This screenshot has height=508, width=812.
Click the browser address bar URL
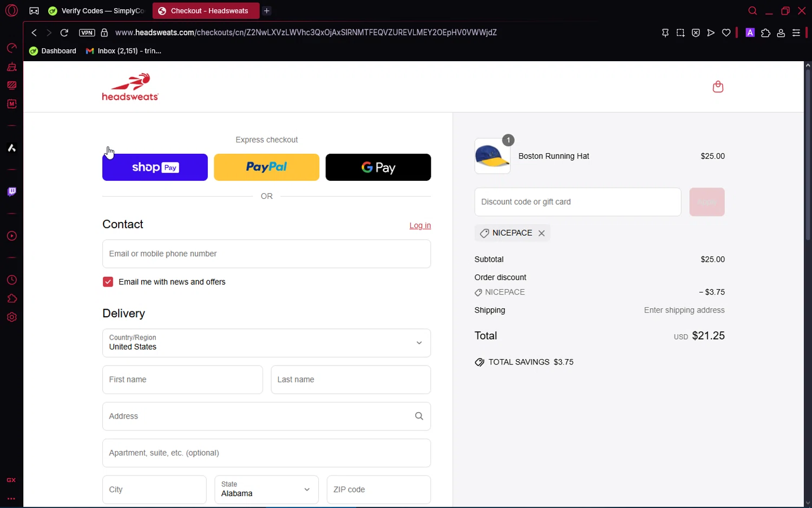[x=306, y=33]
